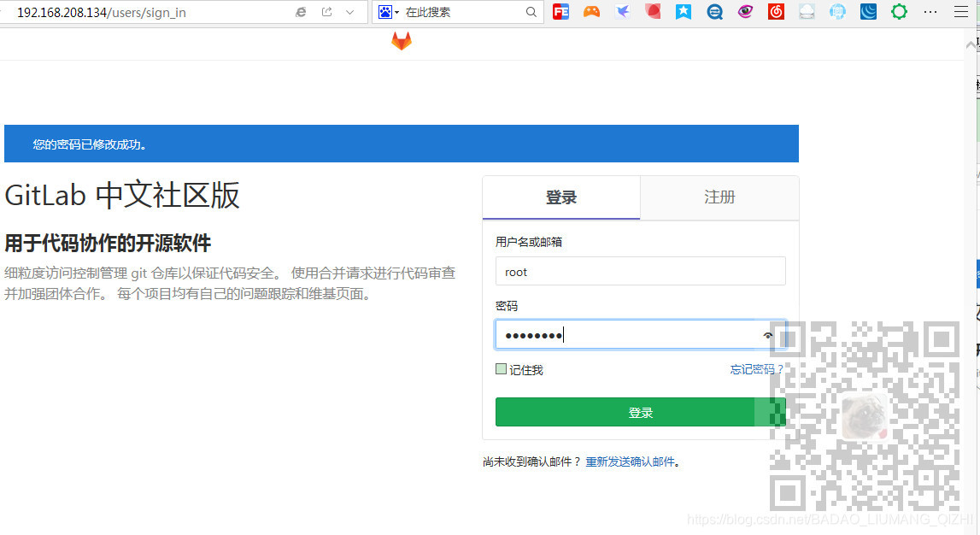Screen dimensions: 980x535
Task: Switch to the 登录 tab
Action: click(561, 197)
